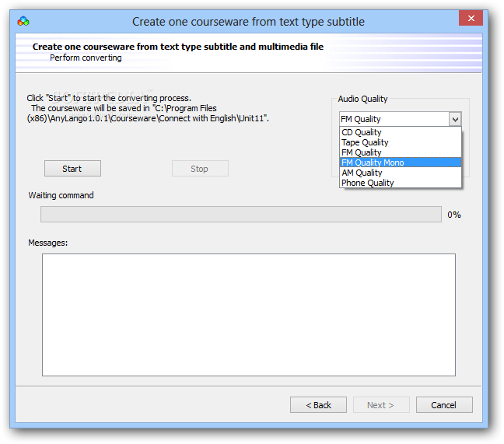Select the highlighted FM Quality Mono option
504x444 pixels.
coord(401,163)
